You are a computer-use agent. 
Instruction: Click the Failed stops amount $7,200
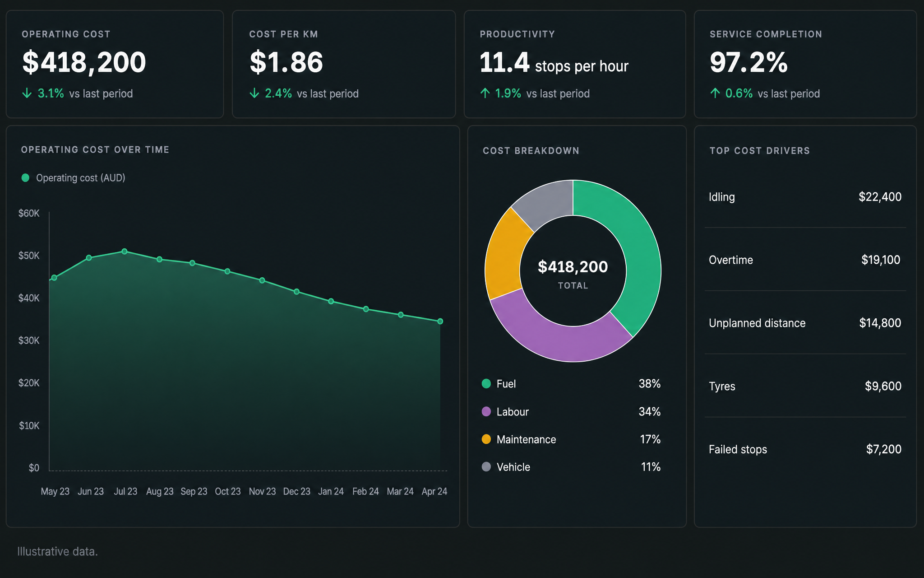(884, 449)
